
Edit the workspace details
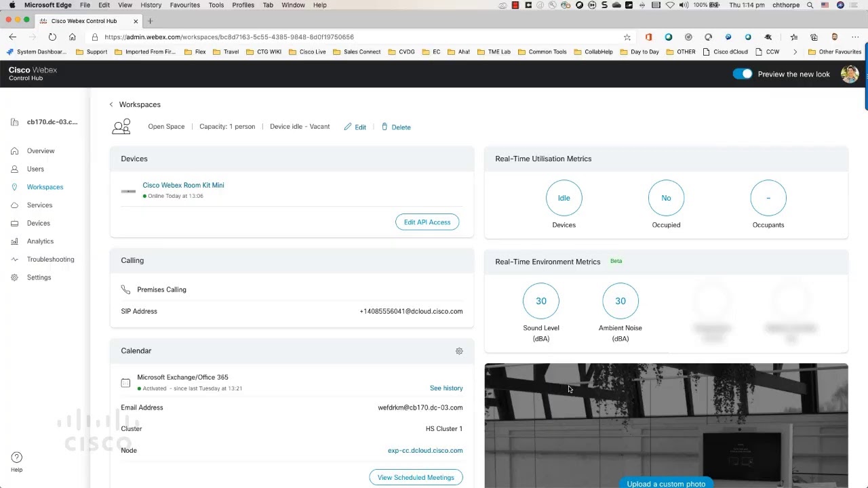(x=355, y=127)
